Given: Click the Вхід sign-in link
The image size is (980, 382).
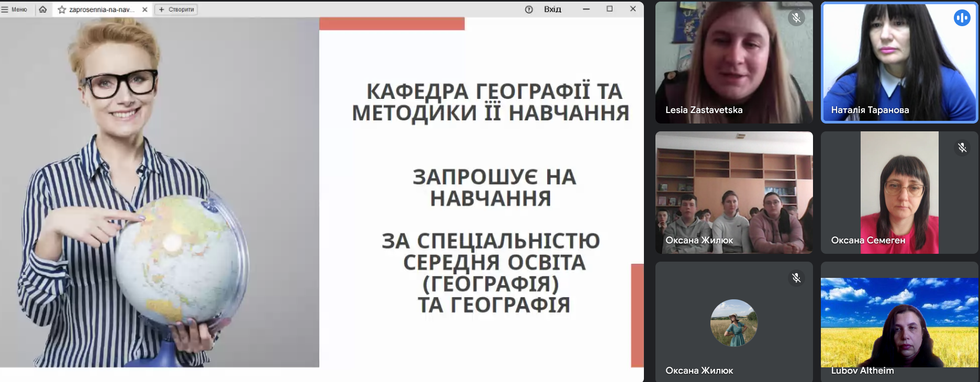Looking at the screenshot, I should (552, 9).
